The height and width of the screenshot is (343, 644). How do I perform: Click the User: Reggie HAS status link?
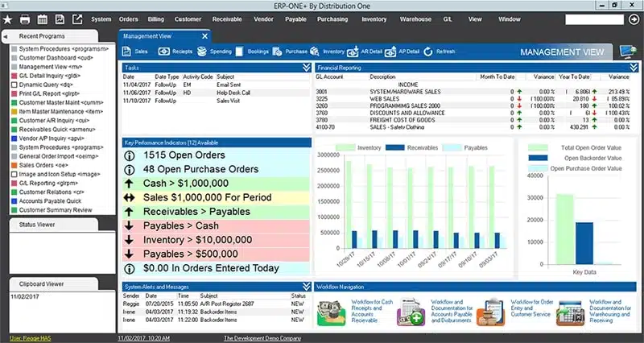click(31, 338)
